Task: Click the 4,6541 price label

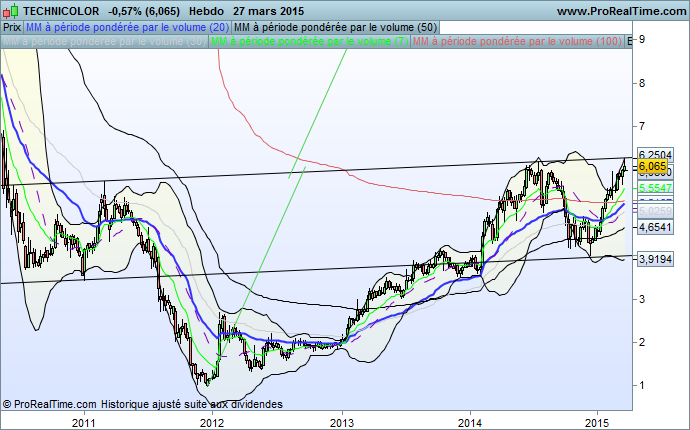Action: point(655,227)
